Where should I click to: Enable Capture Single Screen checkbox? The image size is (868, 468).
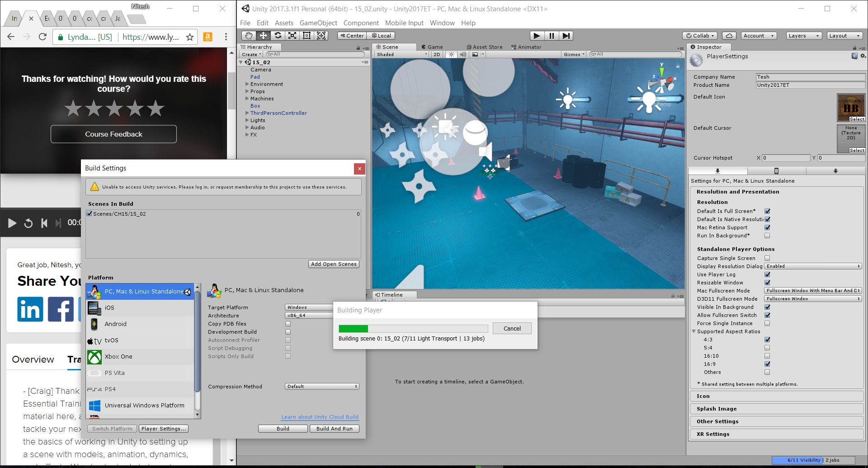click(767, 258)
